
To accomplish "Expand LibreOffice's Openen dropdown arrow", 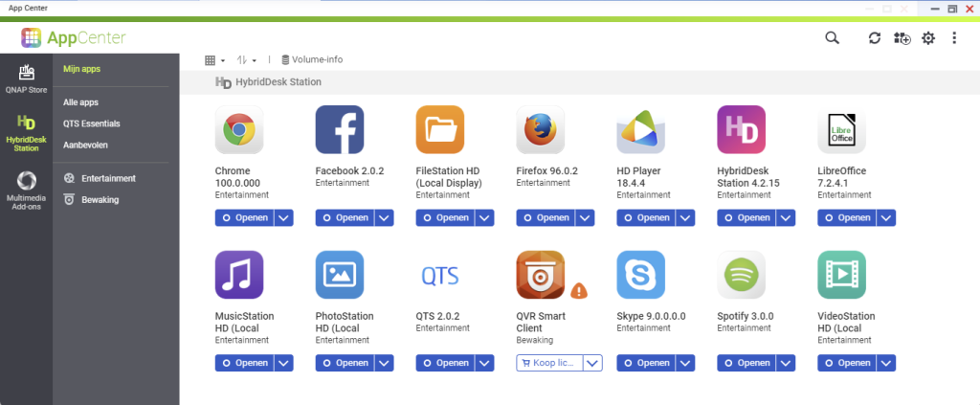I will pos(886,217).
